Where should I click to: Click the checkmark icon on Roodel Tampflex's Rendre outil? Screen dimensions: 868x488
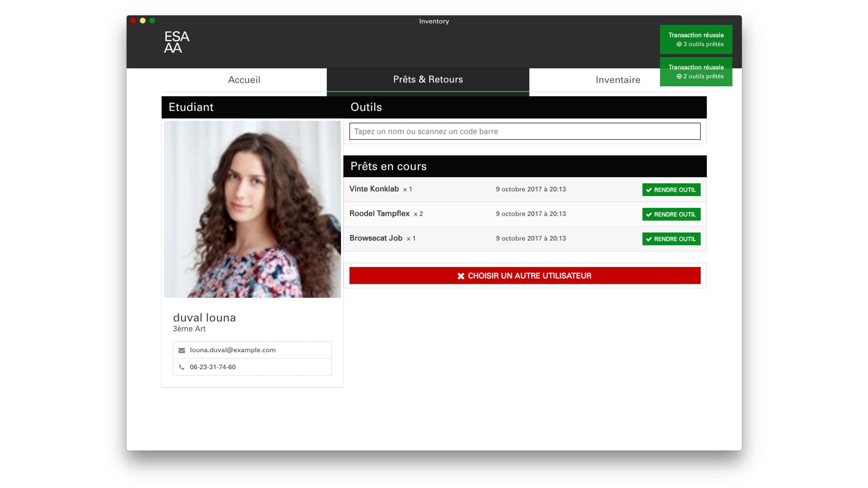click(649, 215)
